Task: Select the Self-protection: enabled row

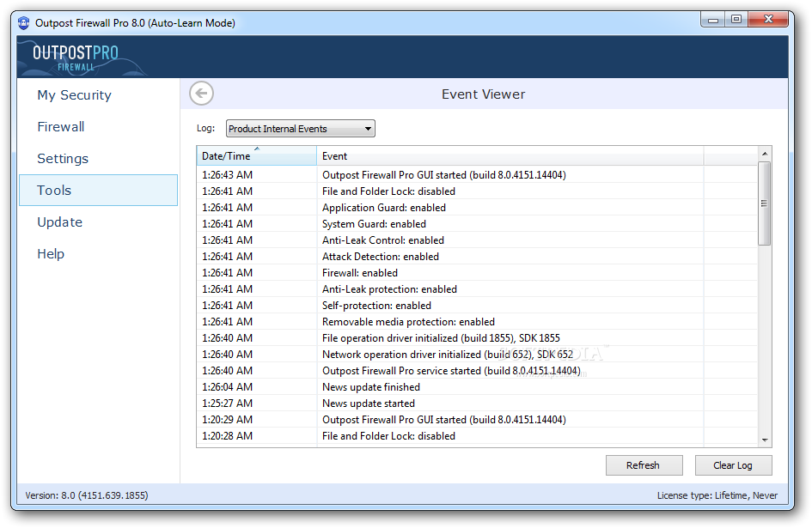Action: pos(476,306)
